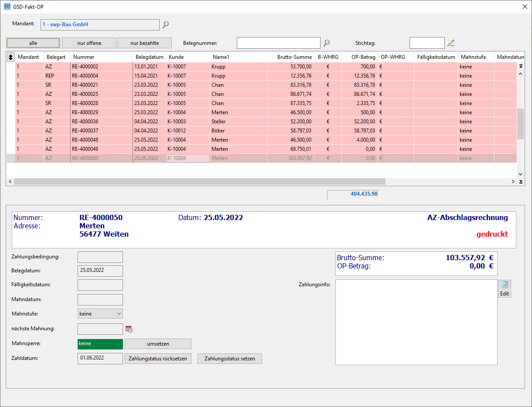Click into the Belegnummer input field
Screen dimensions: 532x407
(x=279, y=43)
